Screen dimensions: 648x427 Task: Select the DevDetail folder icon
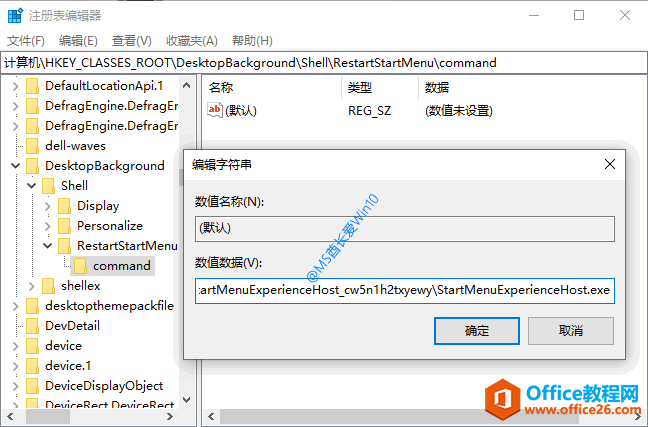click(x=32, y=326)
